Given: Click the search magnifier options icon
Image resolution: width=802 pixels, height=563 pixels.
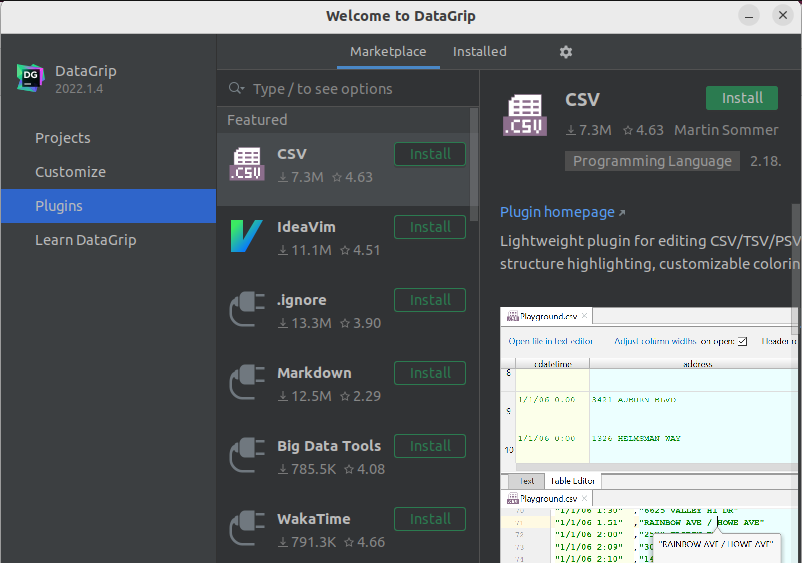Looking at the screenshot, I should point(236,88).
